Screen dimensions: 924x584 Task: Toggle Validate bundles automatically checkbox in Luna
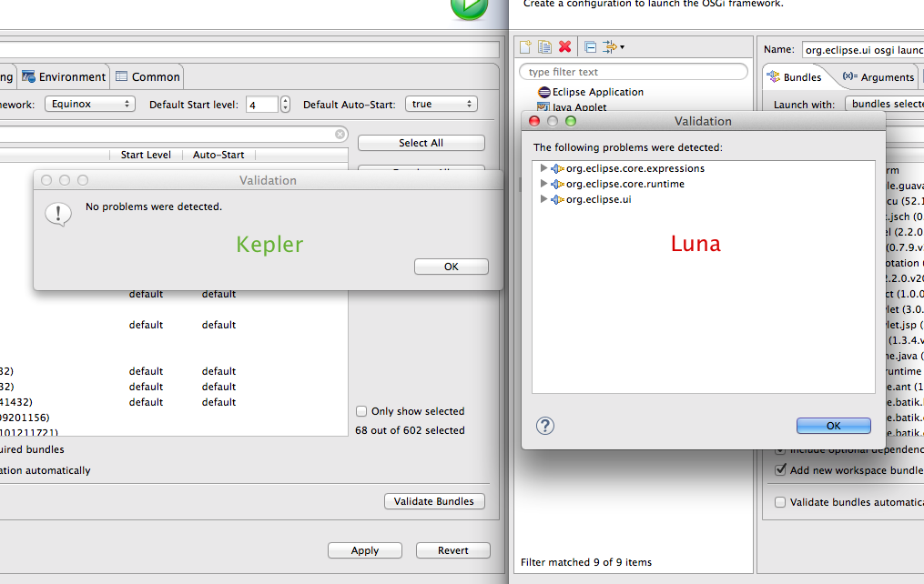(780, 502)
